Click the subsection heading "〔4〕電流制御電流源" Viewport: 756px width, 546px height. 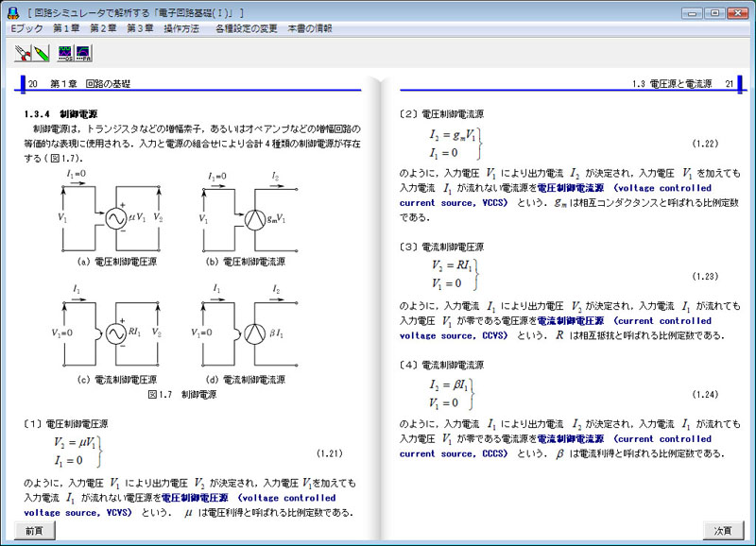[441, 366]
